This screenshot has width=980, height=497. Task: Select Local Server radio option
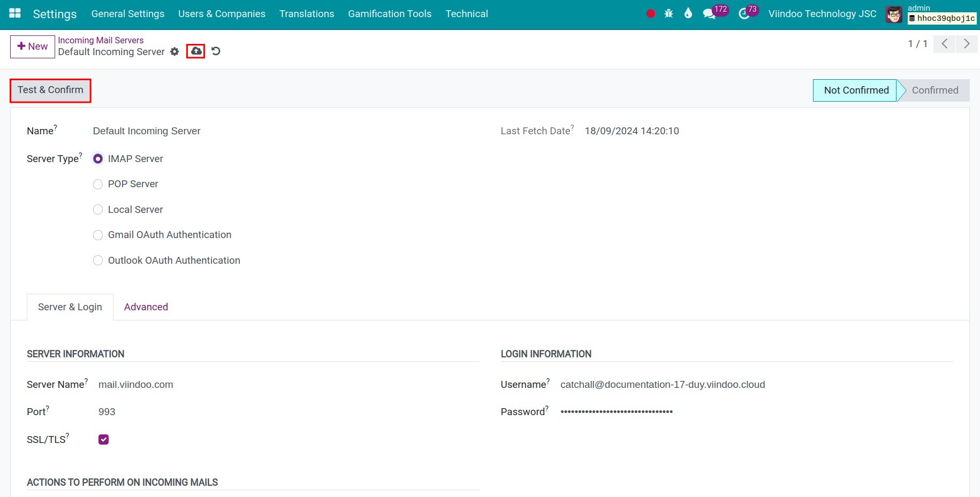98,210
